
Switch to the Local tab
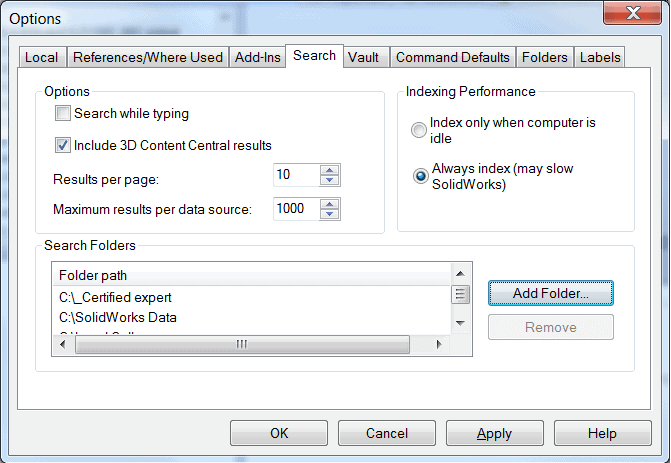click(x=41, y=57)
